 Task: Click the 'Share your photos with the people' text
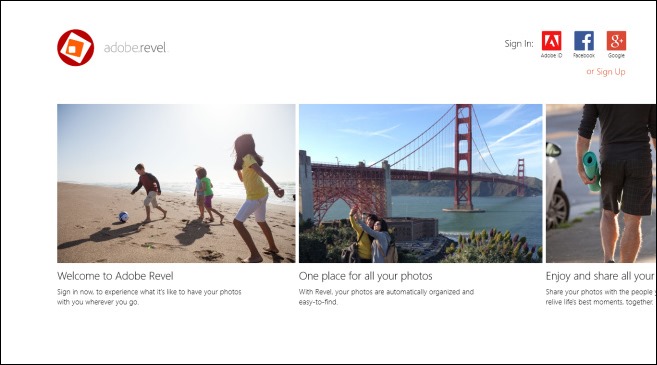tap(600, 297)
